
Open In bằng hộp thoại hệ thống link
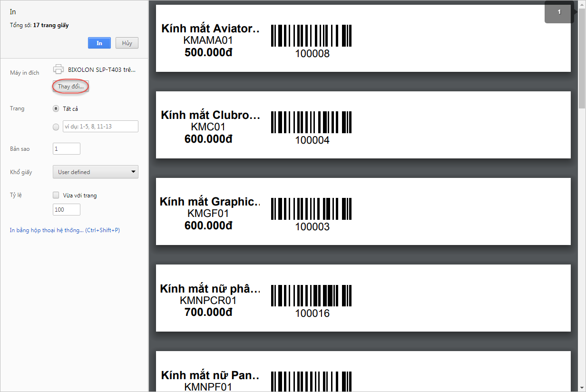point(65,230)
